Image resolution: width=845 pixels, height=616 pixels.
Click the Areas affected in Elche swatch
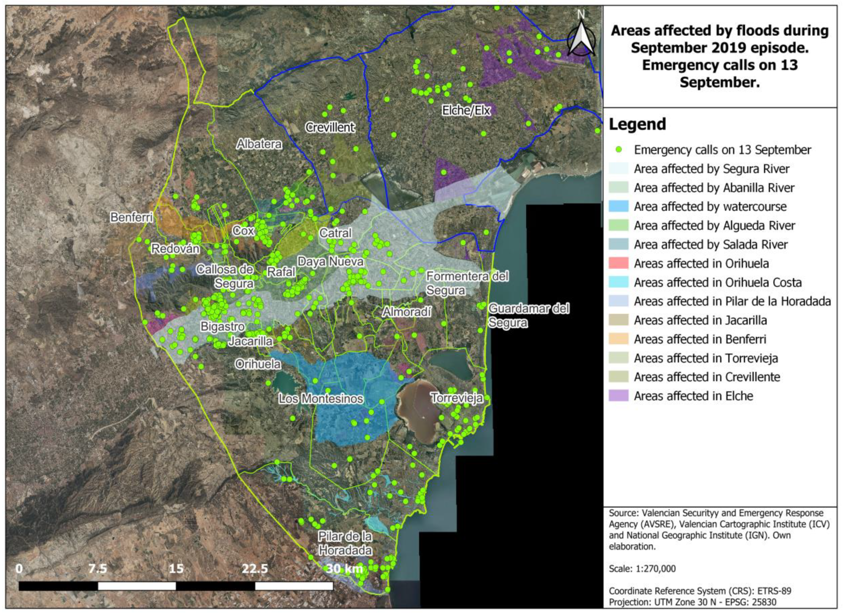pyautogui.click(x=618, y=396)
